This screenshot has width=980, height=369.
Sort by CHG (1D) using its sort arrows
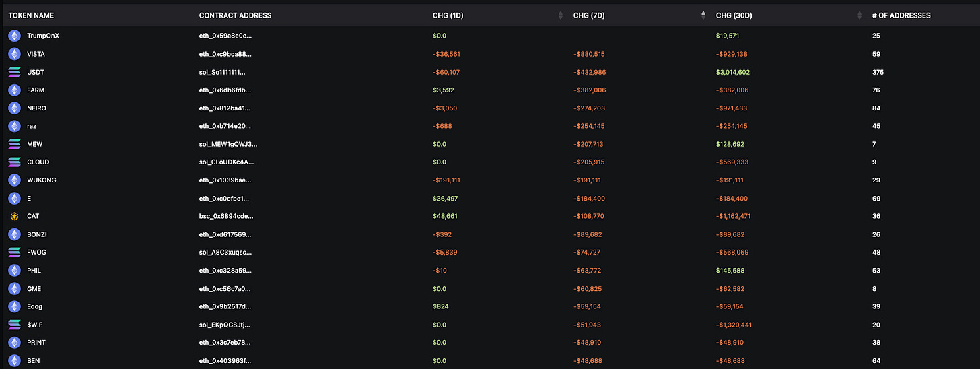561,15
